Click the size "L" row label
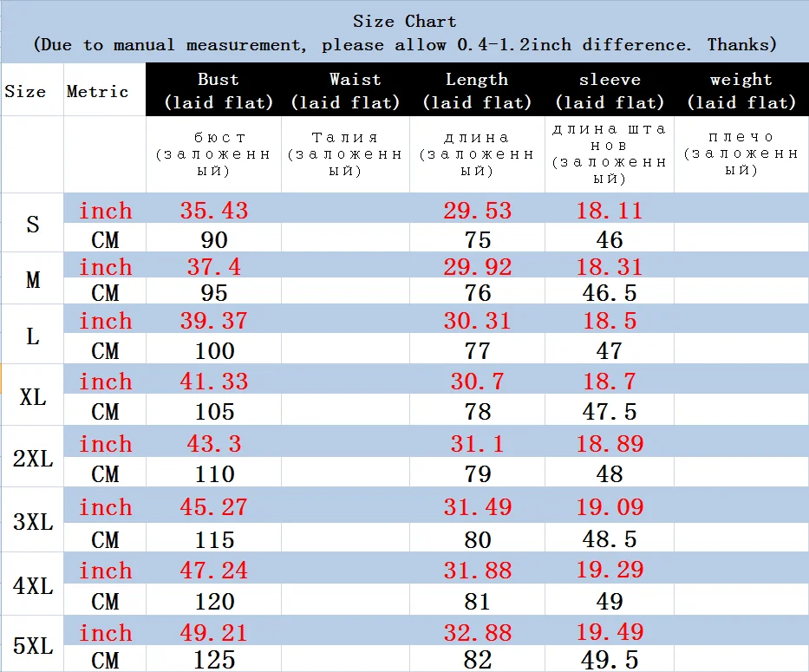This screenshot has width=809, height=672. click(x=32, y=336)
